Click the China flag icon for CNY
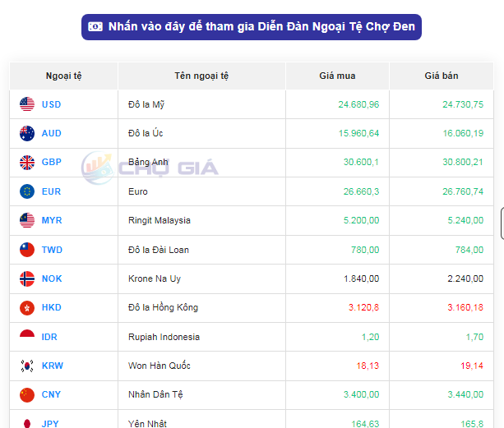 tap(27, 394)
